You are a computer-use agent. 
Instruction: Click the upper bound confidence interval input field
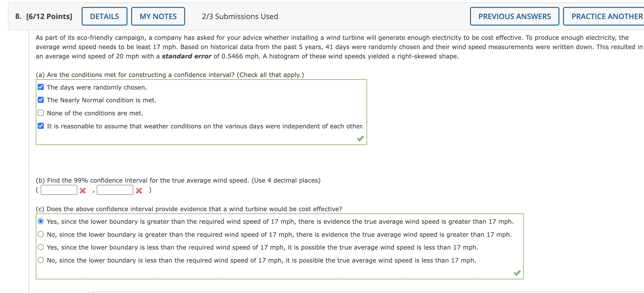point(115,190)
